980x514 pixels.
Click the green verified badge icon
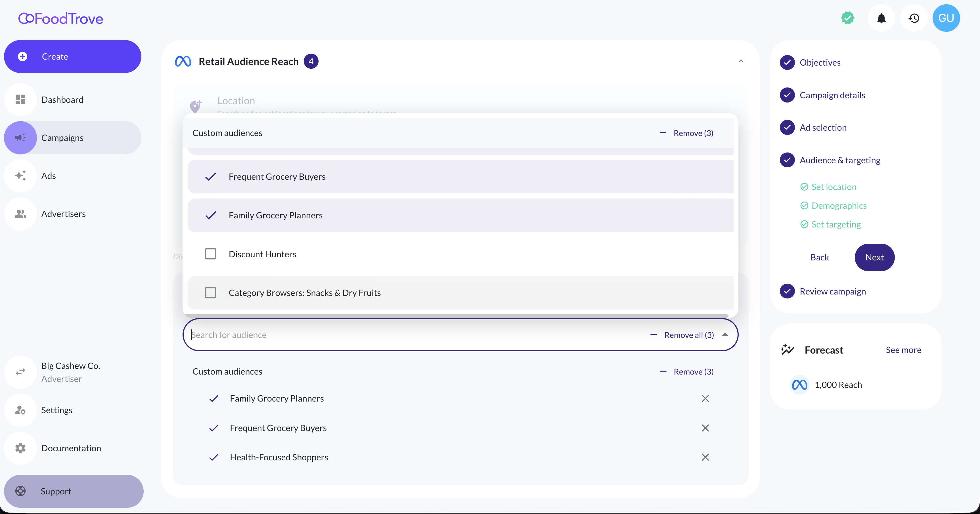tap(848, 18)
